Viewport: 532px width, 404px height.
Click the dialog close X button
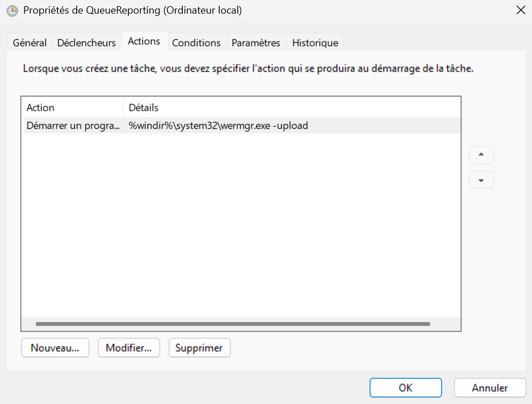[x=521, y=10]
